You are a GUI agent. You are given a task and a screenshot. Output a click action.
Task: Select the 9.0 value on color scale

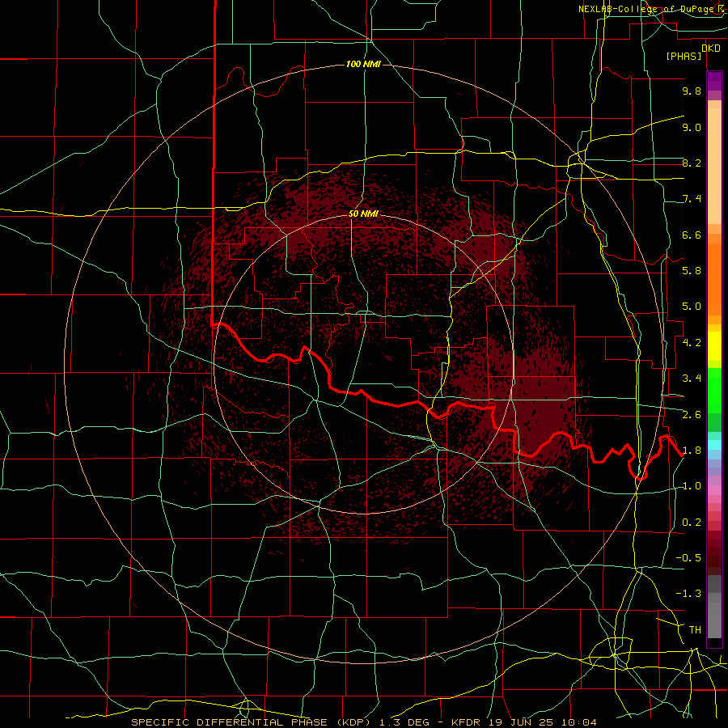click(x=692, y=127)
